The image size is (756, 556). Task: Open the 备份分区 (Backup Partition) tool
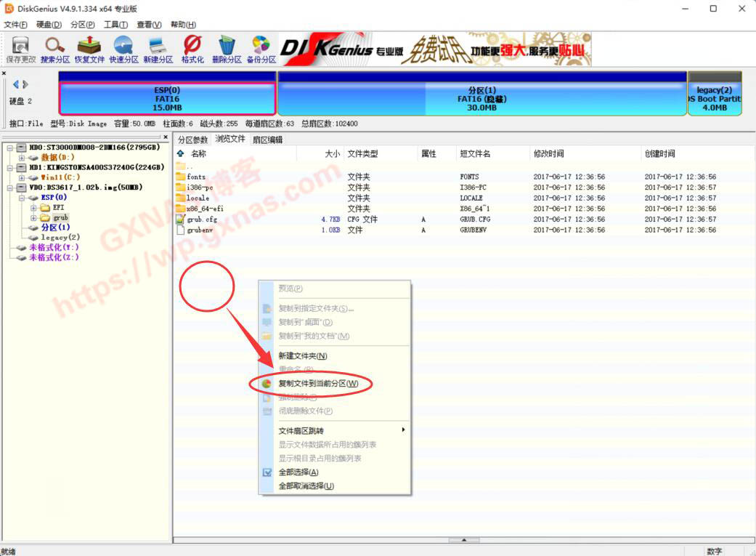point(261,49)
